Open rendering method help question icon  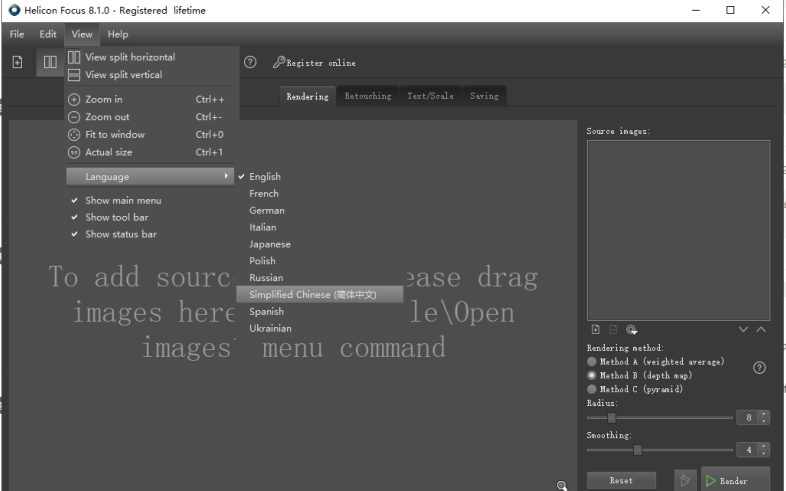tap(759, 368)
